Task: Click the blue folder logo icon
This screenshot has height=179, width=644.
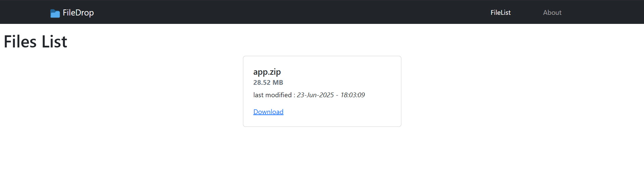Action: [55, 13]
